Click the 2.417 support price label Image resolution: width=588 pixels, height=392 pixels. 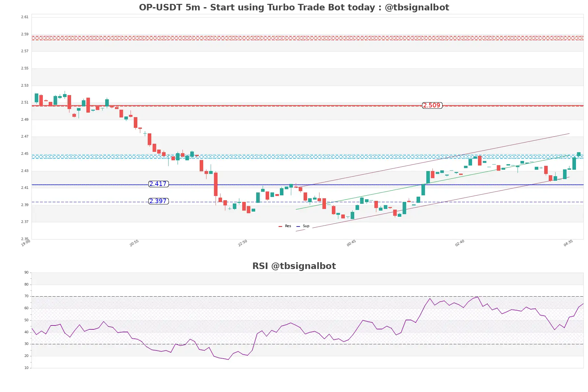point(158,184)
